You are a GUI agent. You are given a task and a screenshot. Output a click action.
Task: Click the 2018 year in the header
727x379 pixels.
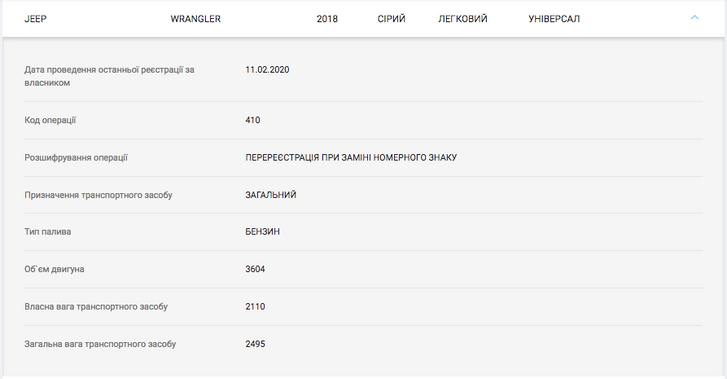(x=327, y=19)
